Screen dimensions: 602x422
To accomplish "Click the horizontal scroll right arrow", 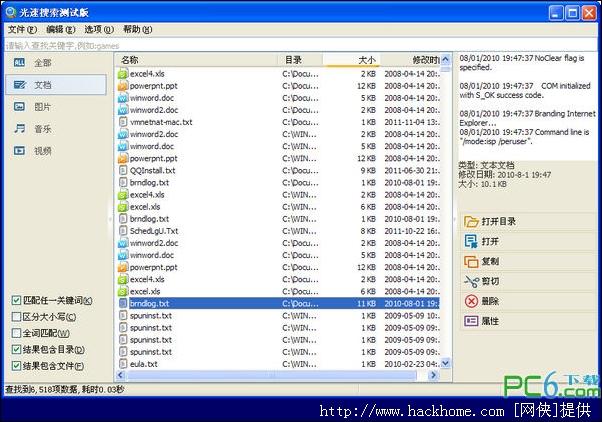I will click(x=434, y=375).
